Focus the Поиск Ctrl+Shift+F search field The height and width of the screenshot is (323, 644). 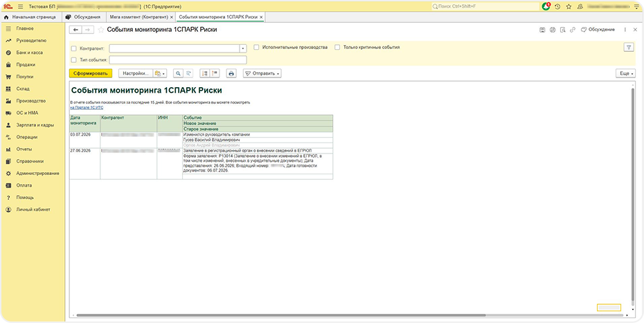(x=485, y=6)
